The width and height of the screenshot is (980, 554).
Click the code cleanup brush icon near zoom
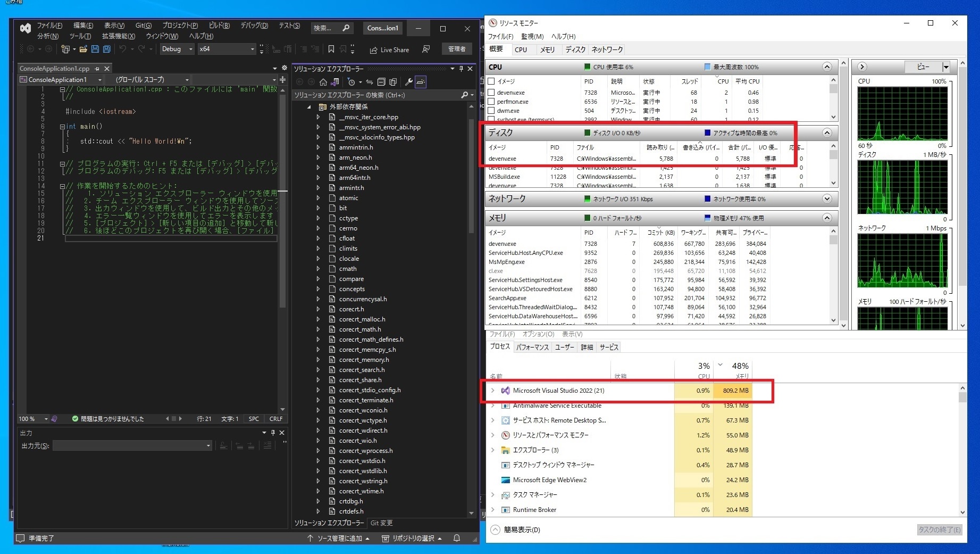pyautogui.click(x=54, y=419)
